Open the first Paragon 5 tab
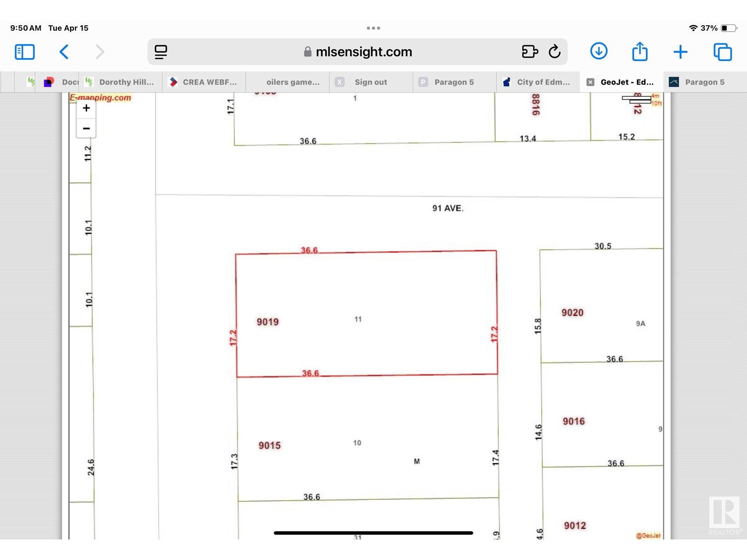The image size is (747, 560). pyautogui.click(x=455, y=82)
